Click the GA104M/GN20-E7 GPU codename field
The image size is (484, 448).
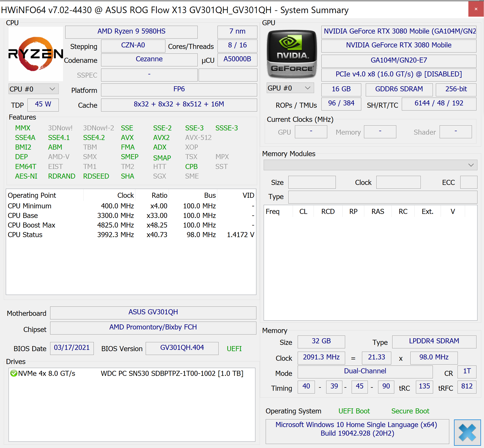click(399, 61)
